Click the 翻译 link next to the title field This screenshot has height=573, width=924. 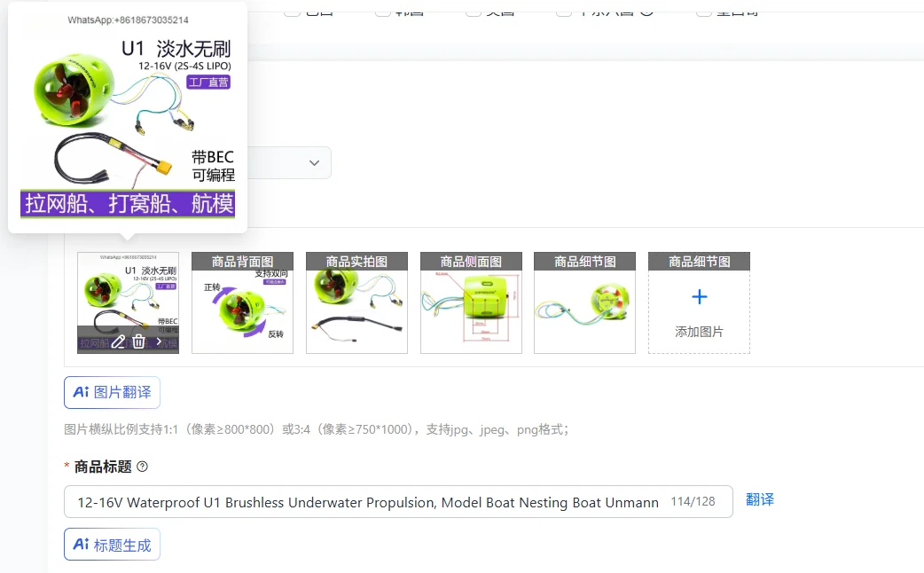760,500
